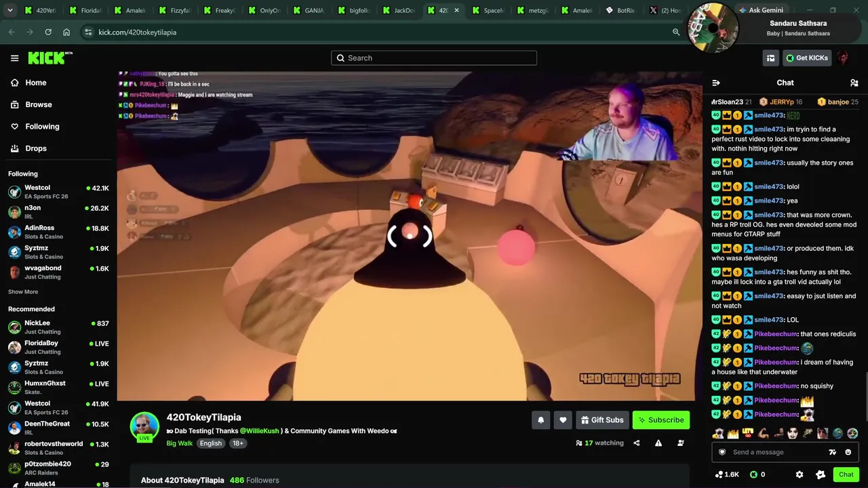Open p0tzombie420 recommended channel
Viewport: 868px width, 488px height.
click(x=58, y=468)
